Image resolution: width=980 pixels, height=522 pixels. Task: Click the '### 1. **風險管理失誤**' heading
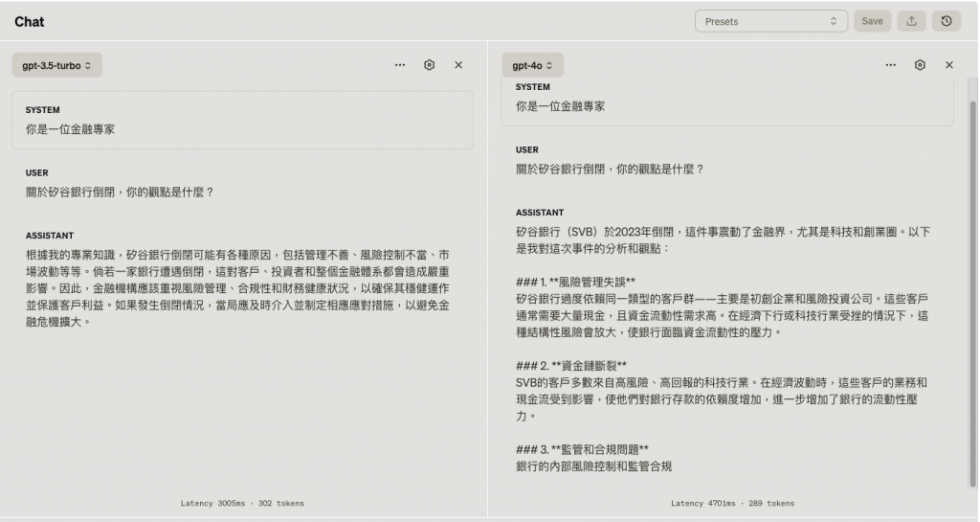(575, 282)
